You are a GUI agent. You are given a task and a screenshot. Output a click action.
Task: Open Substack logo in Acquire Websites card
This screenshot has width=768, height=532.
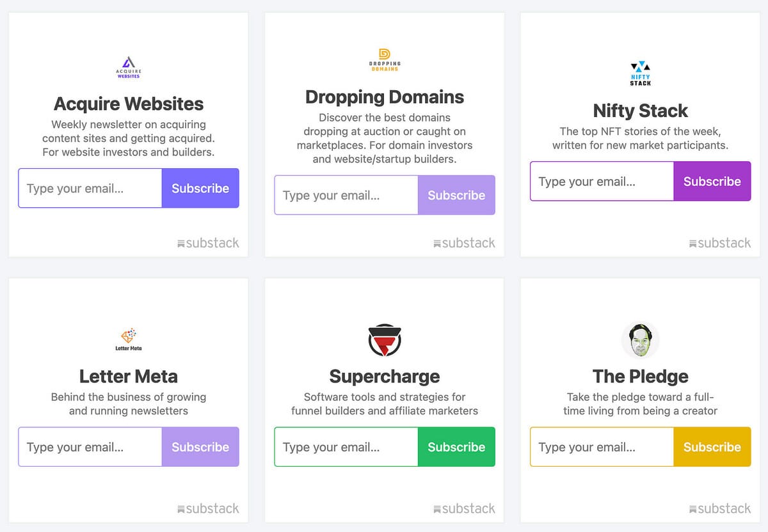pos(208,243)
